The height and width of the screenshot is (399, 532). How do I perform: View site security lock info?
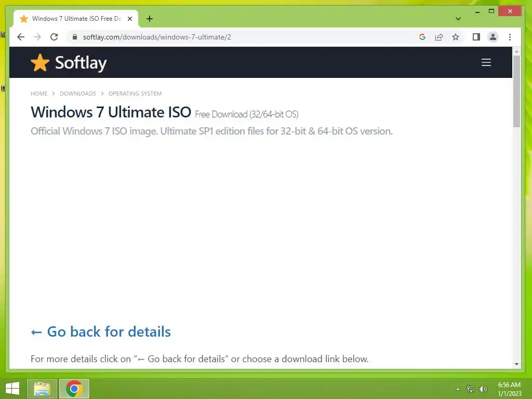75,37
